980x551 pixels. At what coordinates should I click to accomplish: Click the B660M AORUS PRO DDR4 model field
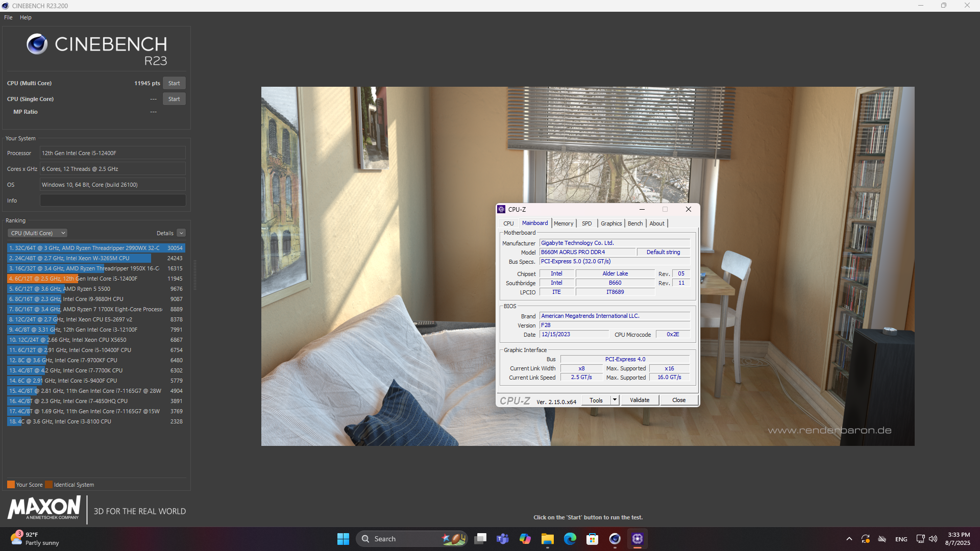(x=587, y=252)
